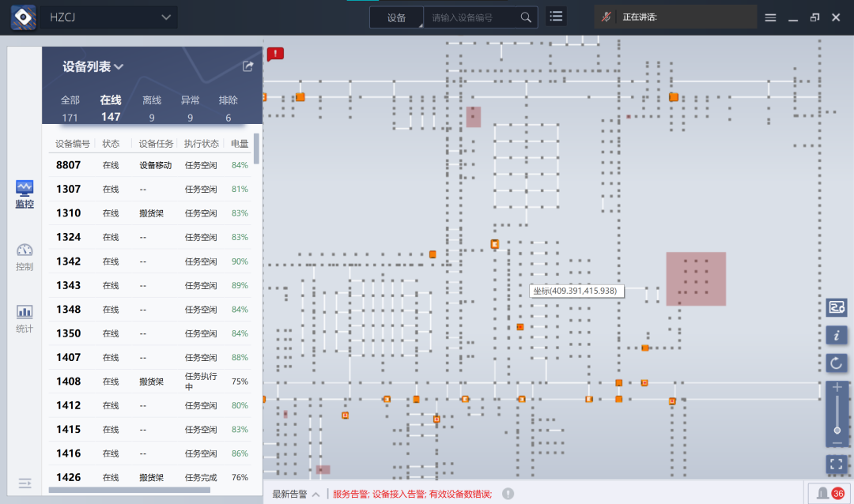
Task: Open the alarm bell with 36 badge
Action: coord(830,494)
